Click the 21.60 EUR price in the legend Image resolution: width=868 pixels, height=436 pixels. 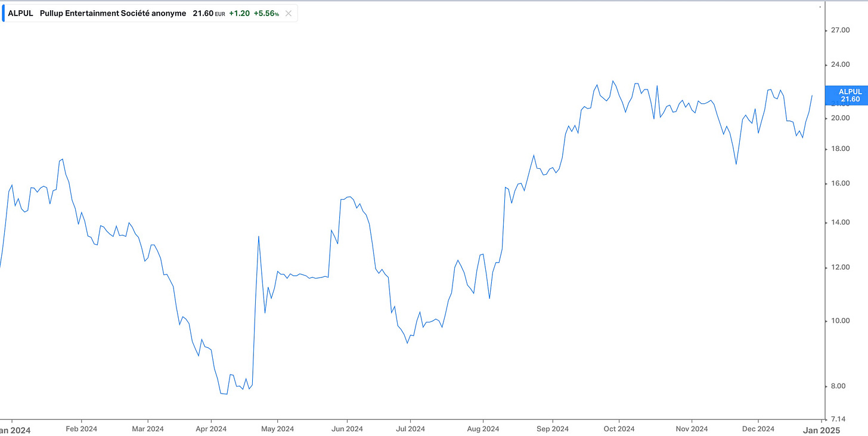pyautogui.click(x=209, y=13)
